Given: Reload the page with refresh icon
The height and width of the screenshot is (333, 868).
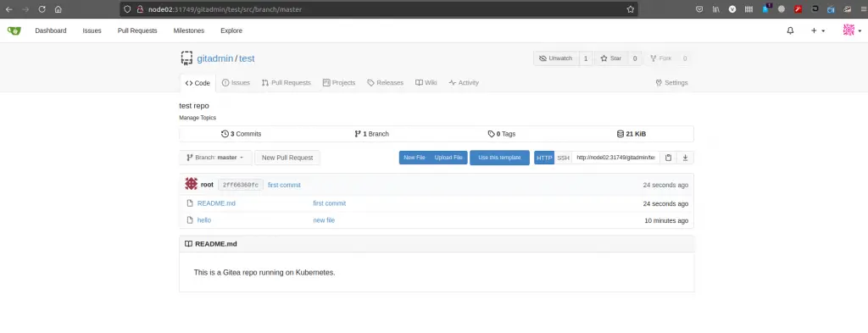Looking at the screenshot, I should (42, 9).
